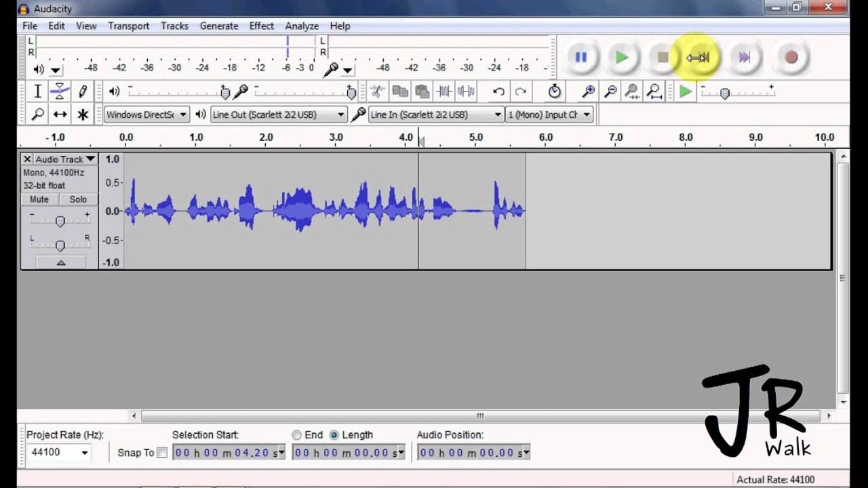
Task: Choose the Draw (pencil) tool
Action: pyautogui.click(x=83, y=91)
